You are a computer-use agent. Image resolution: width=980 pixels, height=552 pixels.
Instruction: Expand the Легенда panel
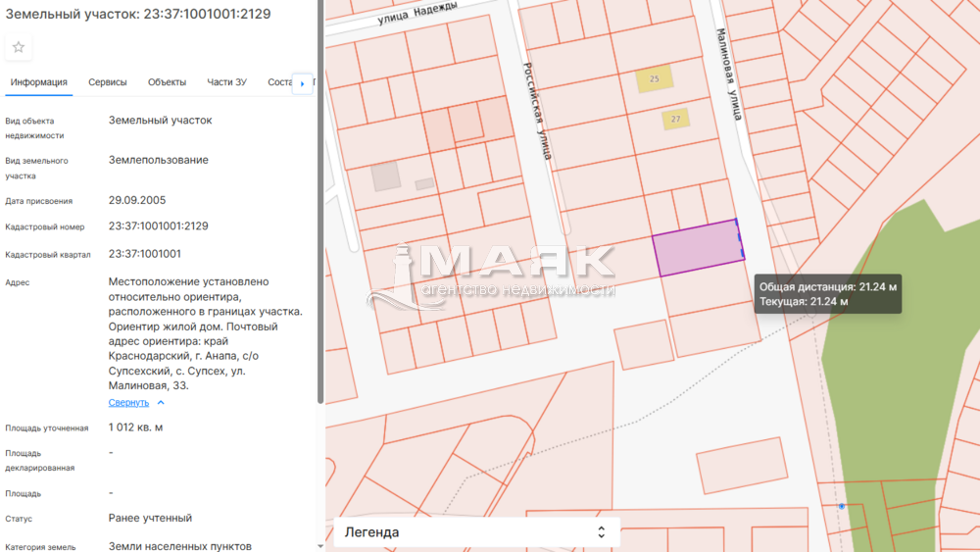[476, 531]
